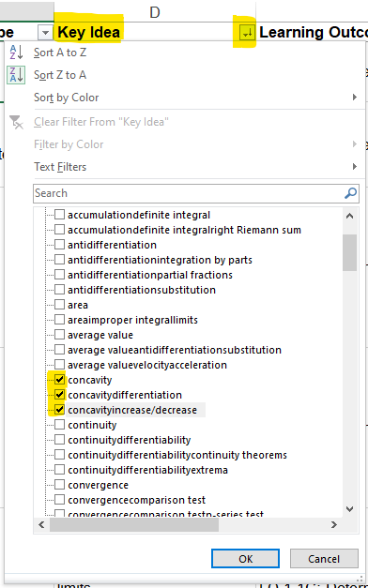Open the Key Idea filter dropdown button
This screenshot has height=588, width=368.
(x=247, y=34)
